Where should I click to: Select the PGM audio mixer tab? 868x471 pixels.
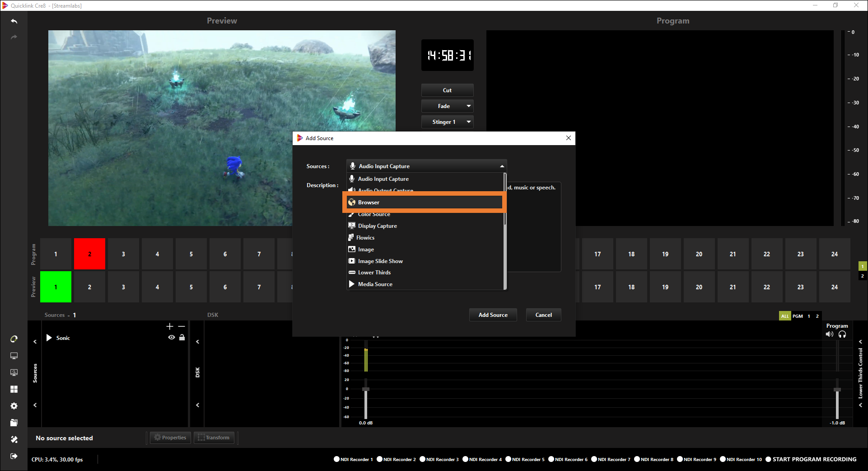point(798,316)
